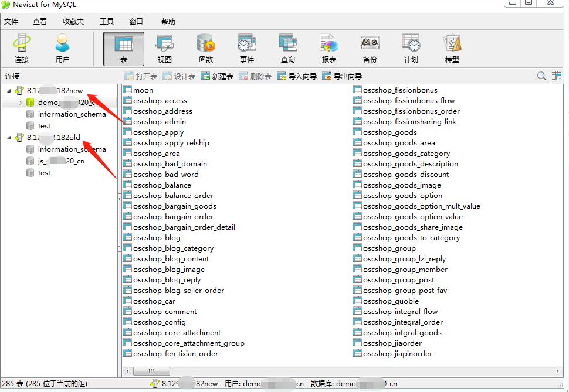Open the 收藏夹 menu
The height and width of the screenshot is (392, 569).
[73, 22]
